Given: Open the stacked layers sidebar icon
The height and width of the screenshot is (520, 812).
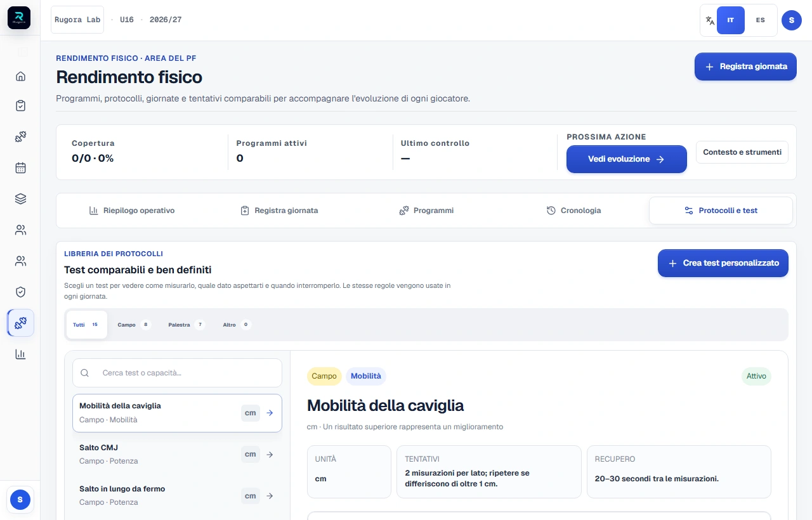Looking at the screenshot, I should [20, 199].
